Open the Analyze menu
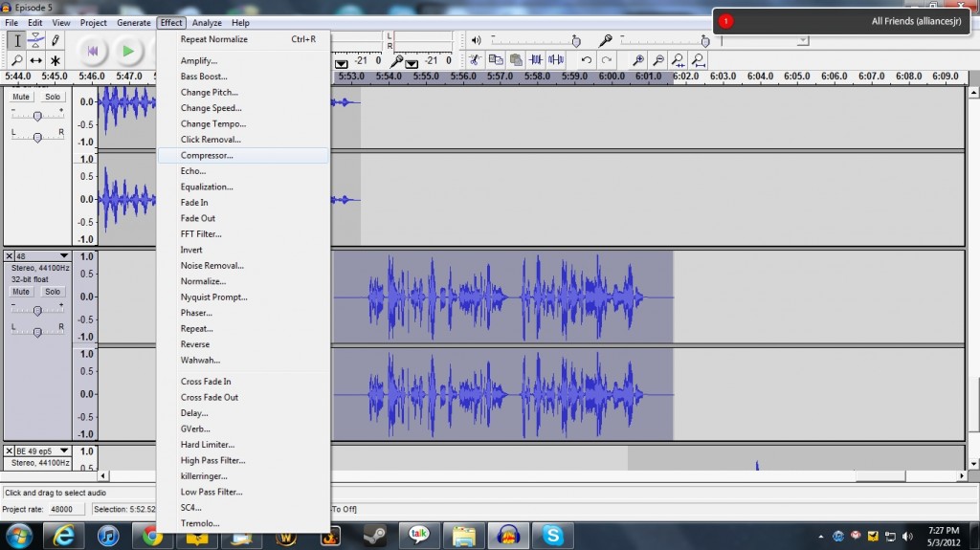 point(207,23)
